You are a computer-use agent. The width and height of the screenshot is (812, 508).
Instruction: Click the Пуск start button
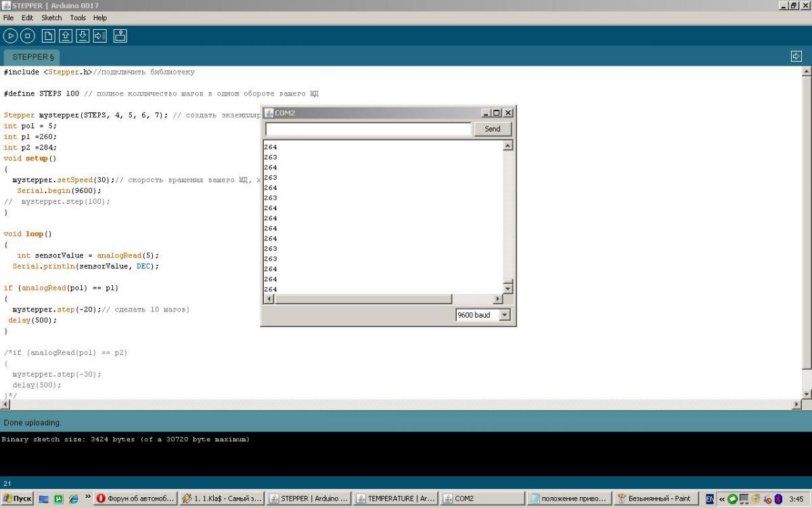[18, 499]
